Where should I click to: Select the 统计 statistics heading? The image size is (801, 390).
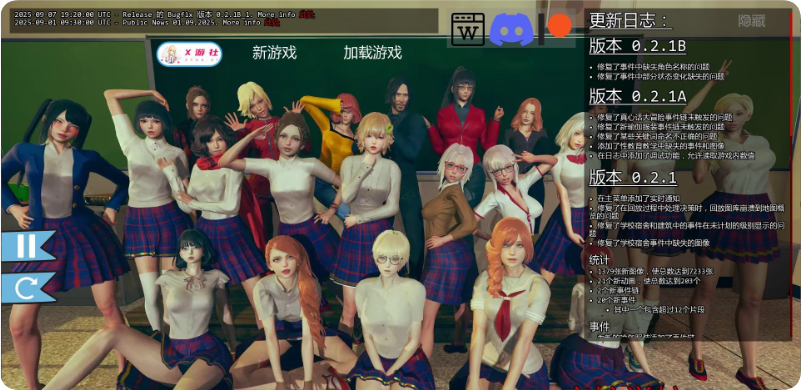click(x=599, y=260)
